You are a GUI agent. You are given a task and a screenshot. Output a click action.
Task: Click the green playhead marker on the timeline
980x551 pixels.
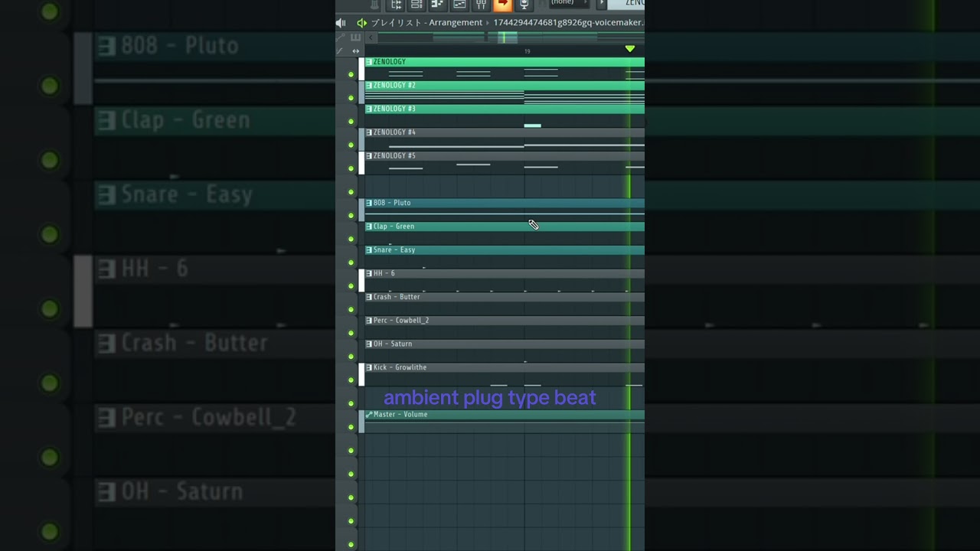[630, 49]
